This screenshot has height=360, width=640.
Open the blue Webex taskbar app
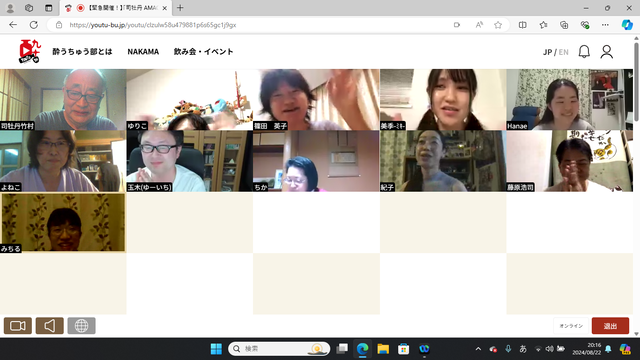[424, 349]
